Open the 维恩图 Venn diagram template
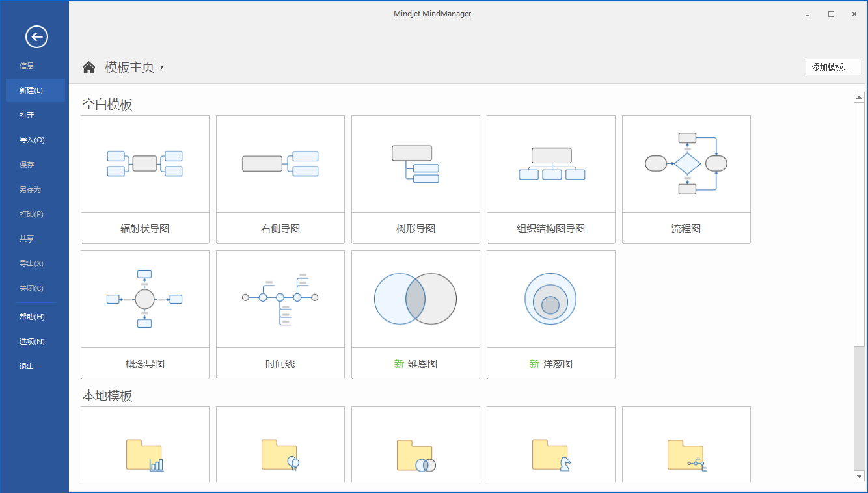The image size is (868, 493). (x=416, y=314)
